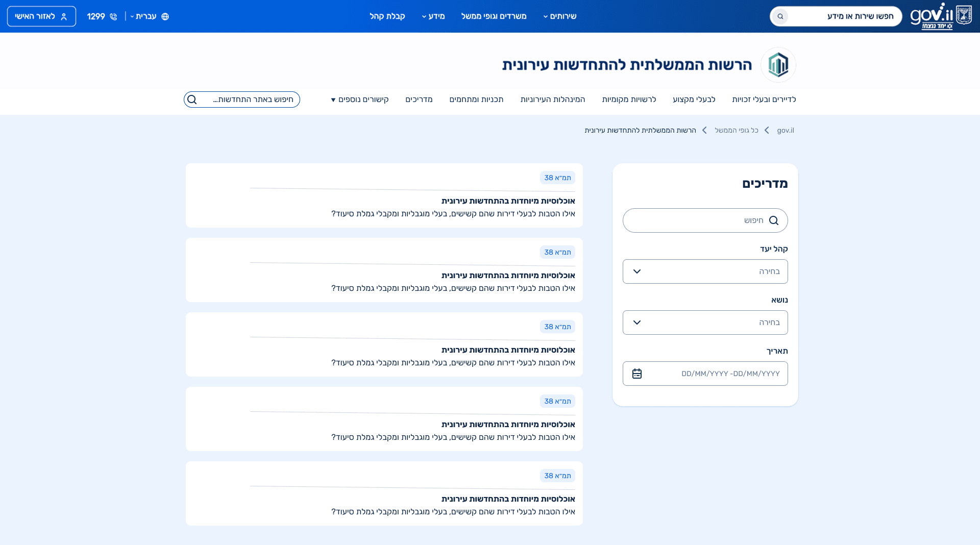This screenshot has height=545, width=980.
Task: Click the gov.il logo
Action: (x=941, y=16)
